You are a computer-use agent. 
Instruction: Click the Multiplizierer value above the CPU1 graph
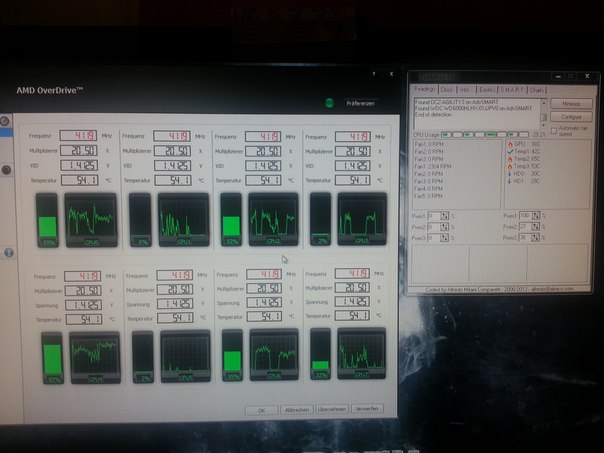coord(172,151)
